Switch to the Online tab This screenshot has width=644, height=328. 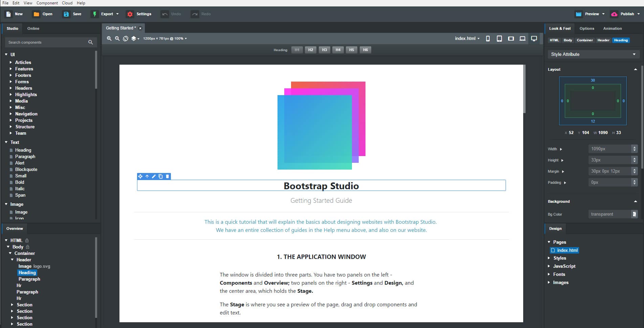pos(33,28)
